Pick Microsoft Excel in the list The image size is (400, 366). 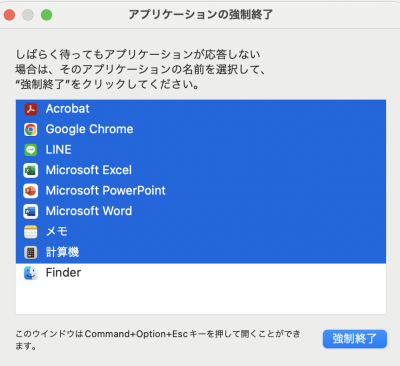tap(89, 170)
